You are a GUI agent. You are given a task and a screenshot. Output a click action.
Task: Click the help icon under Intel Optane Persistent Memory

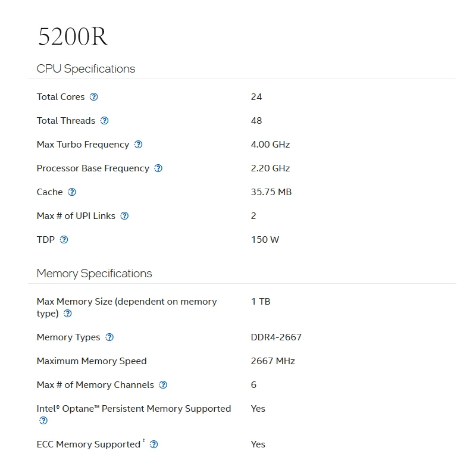click(x=43, y=421)
